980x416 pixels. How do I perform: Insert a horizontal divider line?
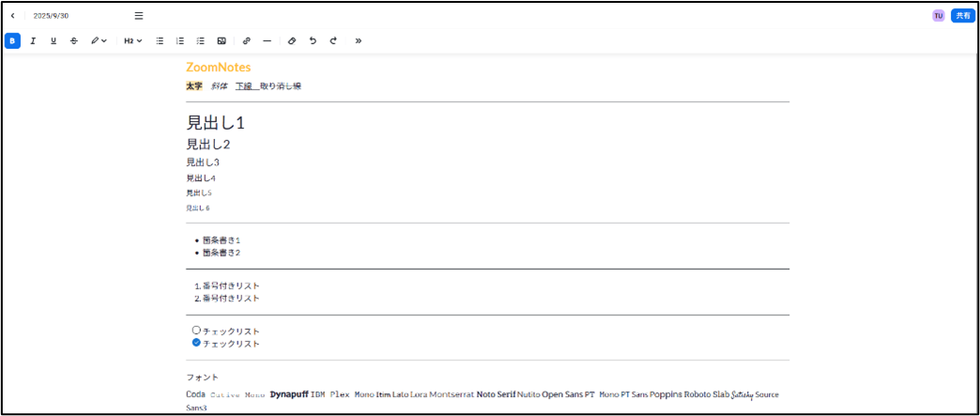click(x=267, y=40)
